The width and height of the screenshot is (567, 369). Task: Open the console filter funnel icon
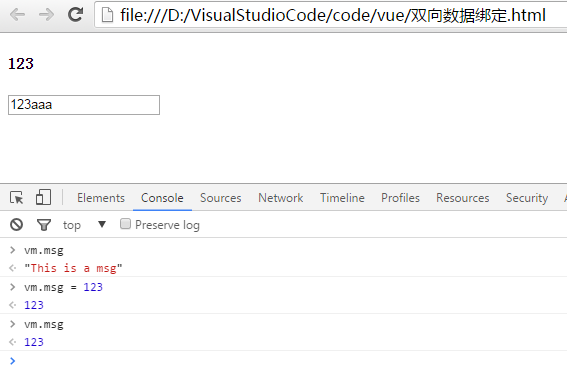[44, 225]
